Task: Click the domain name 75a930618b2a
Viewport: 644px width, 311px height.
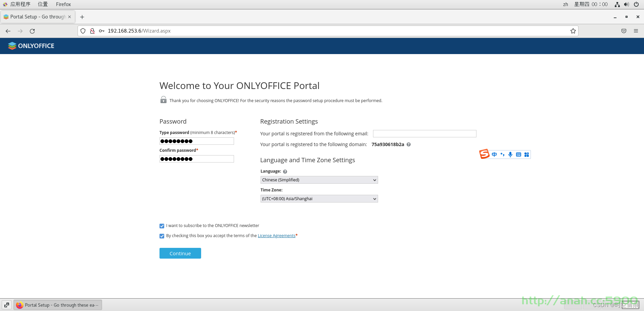Action: pyautogui.click(x=388, y=144)
